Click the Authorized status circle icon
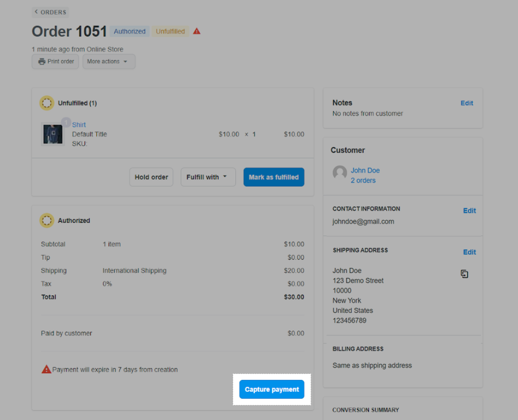 [x=47, y=220]
